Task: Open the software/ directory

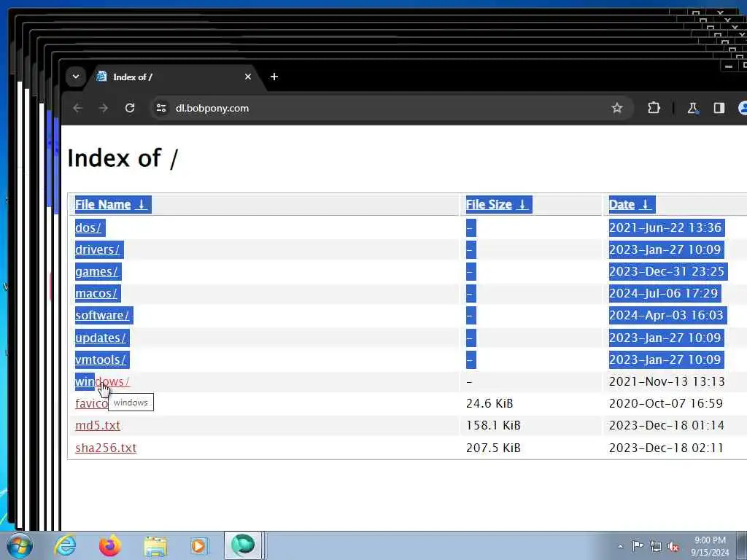Action: pyautogui.click(x=102, y=315)
